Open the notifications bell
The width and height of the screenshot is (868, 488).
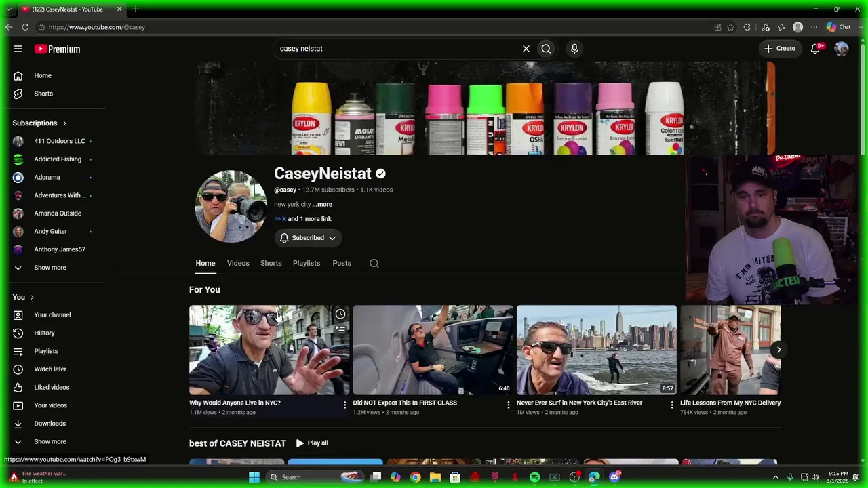(816, 49)
